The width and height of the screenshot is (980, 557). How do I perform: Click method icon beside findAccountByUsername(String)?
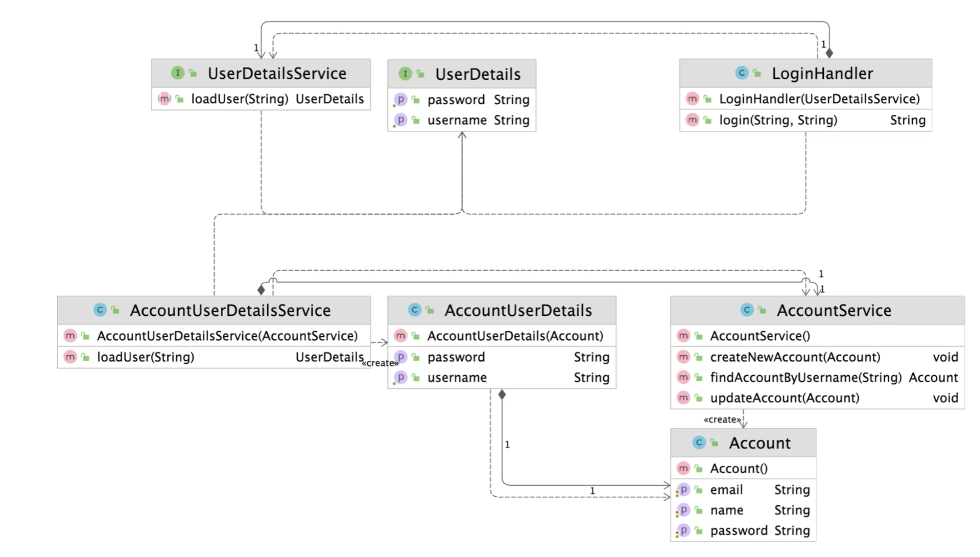(683, 377)
